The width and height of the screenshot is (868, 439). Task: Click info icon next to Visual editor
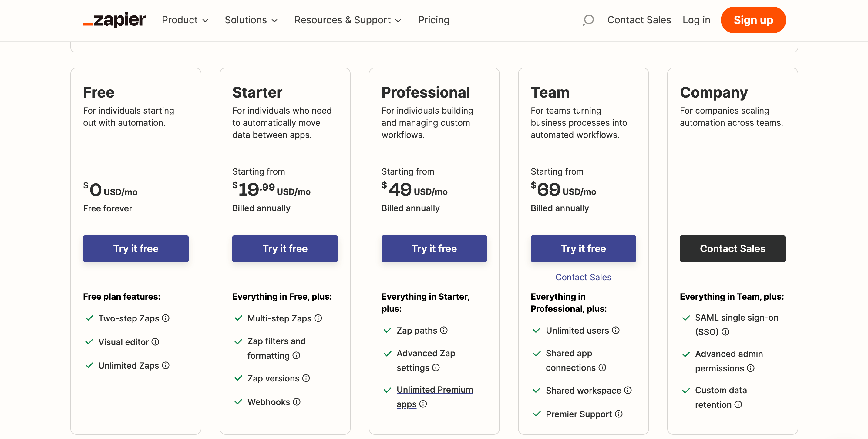click(155, 342)
